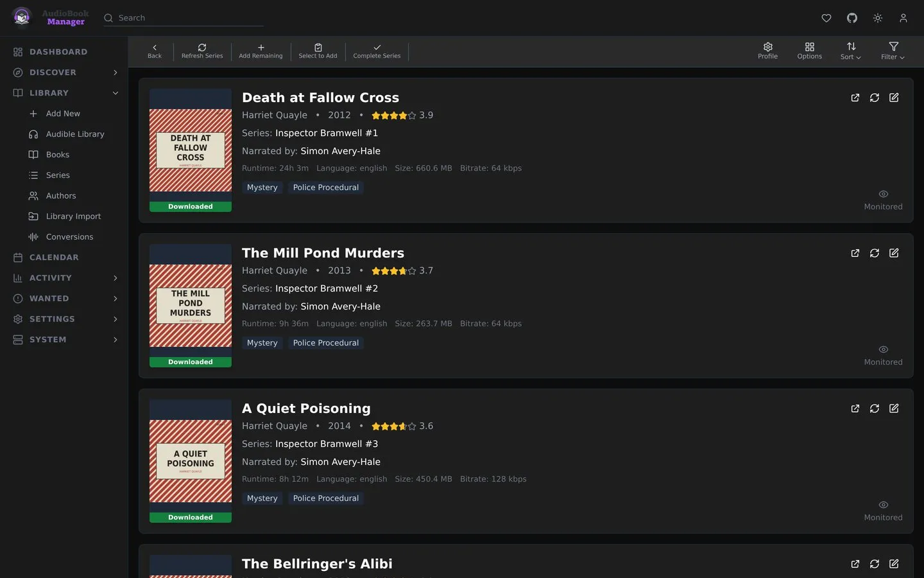Screen dimensions: 924x578
Task: Open the user account icon
Action: 903,18
